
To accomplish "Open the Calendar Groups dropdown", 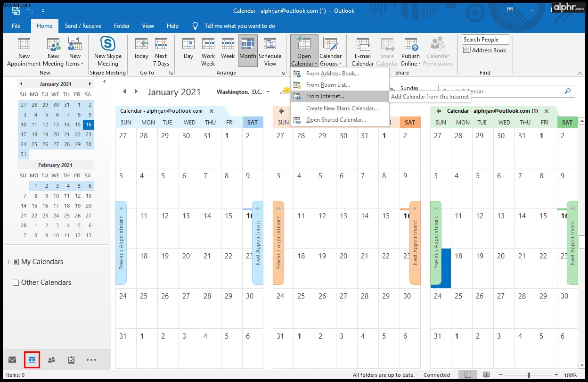I will tap(331, 52).
